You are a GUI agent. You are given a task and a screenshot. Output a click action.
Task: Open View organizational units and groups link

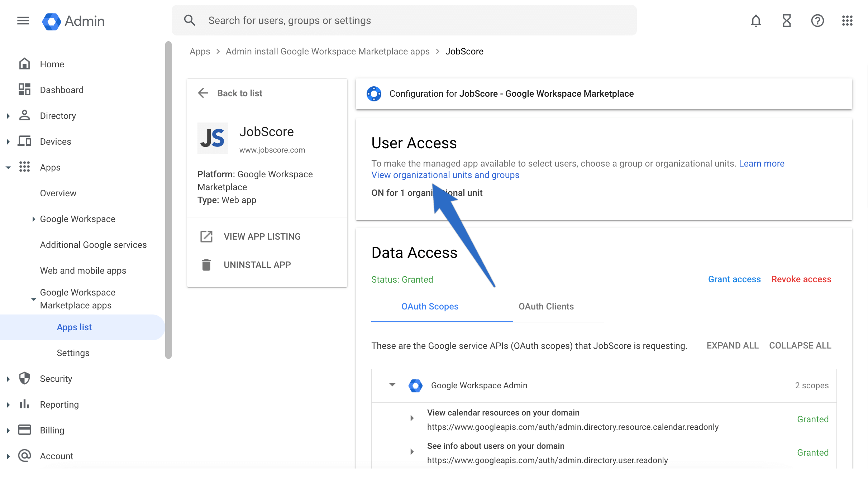point(445,175)
